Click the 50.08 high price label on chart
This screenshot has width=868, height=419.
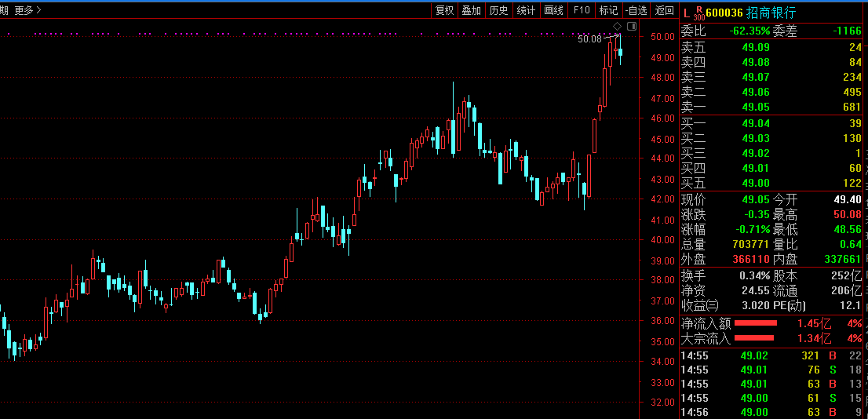[589, 39]
